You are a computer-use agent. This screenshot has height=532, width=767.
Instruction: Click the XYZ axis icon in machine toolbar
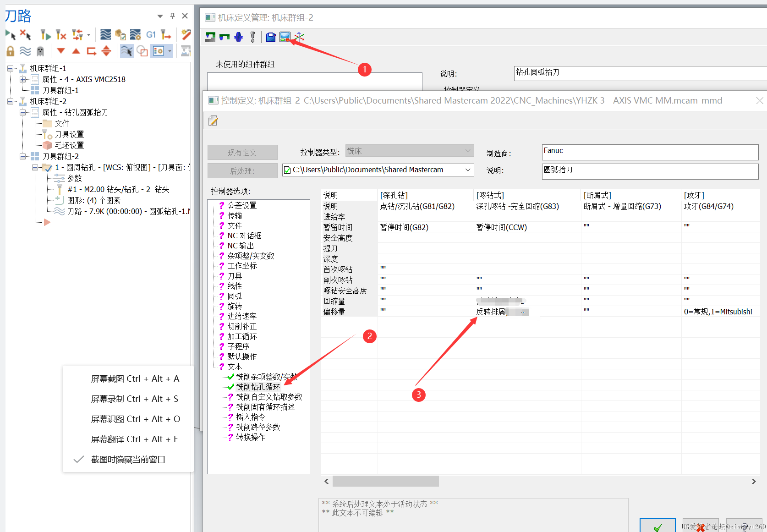point(299,37)
